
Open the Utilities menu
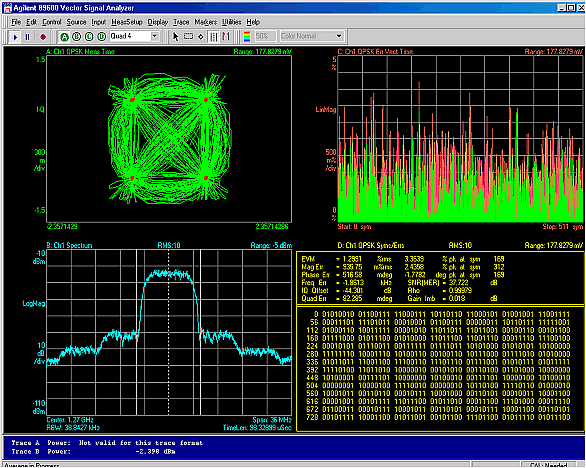pos(232,22)
